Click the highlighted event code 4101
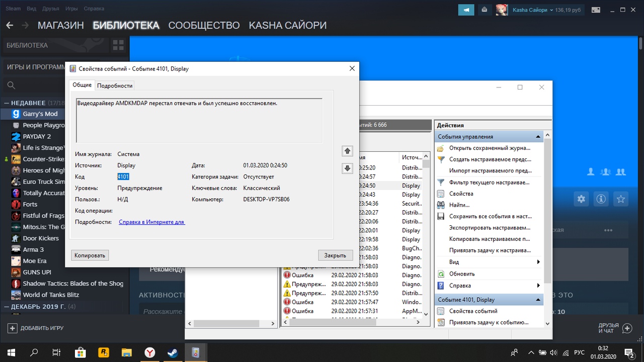644x362 pixels. click(x=123, y=176)
